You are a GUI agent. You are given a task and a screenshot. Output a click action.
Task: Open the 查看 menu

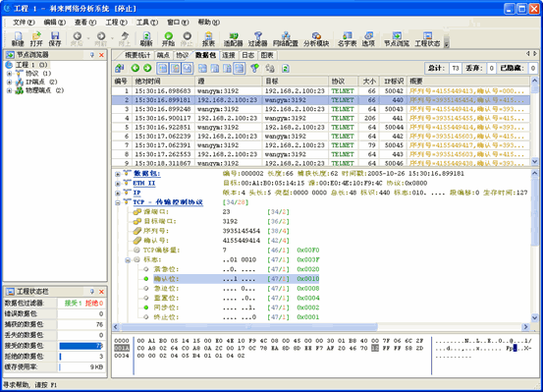click(x=85, y=23)
